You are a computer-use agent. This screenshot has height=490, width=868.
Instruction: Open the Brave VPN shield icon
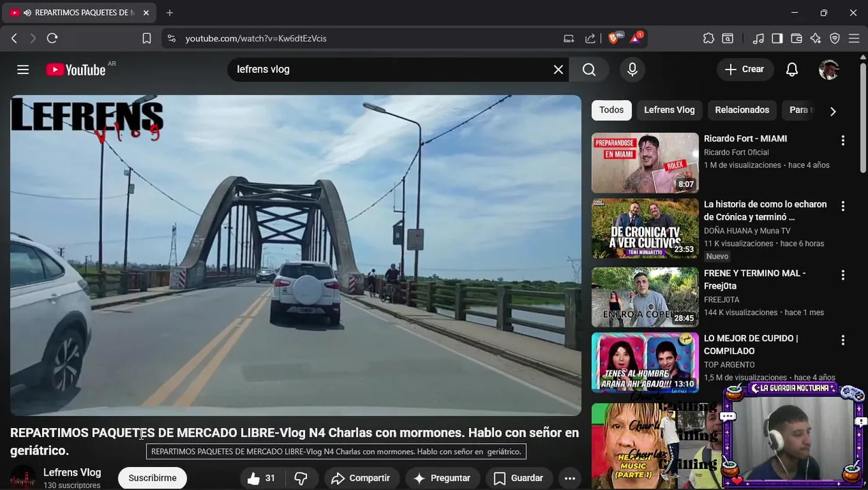[835, 39]
